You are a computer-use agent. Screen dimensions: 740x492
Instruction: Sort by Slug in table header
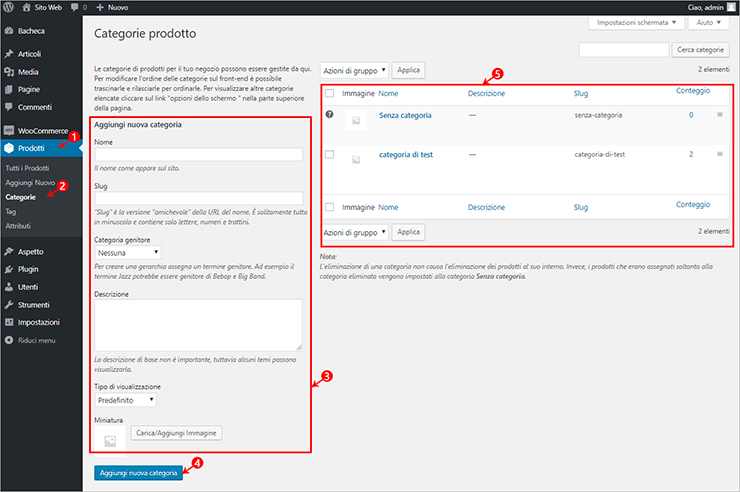click(581, 93)
